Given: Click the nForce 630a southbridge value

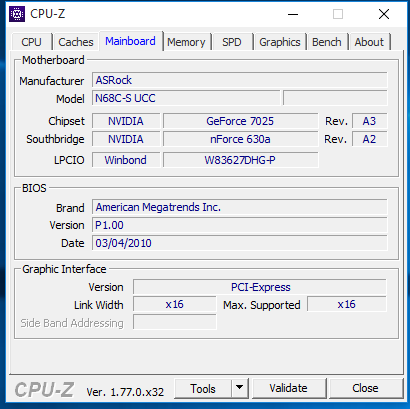Looking at the screenshot, I should (240, 139).
